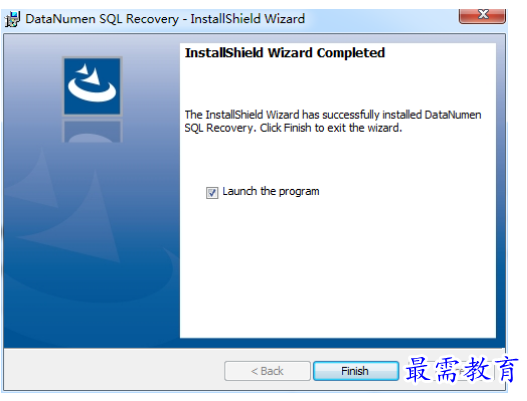
Task: Click the first Chinese character 最
Action: point(418,370)
